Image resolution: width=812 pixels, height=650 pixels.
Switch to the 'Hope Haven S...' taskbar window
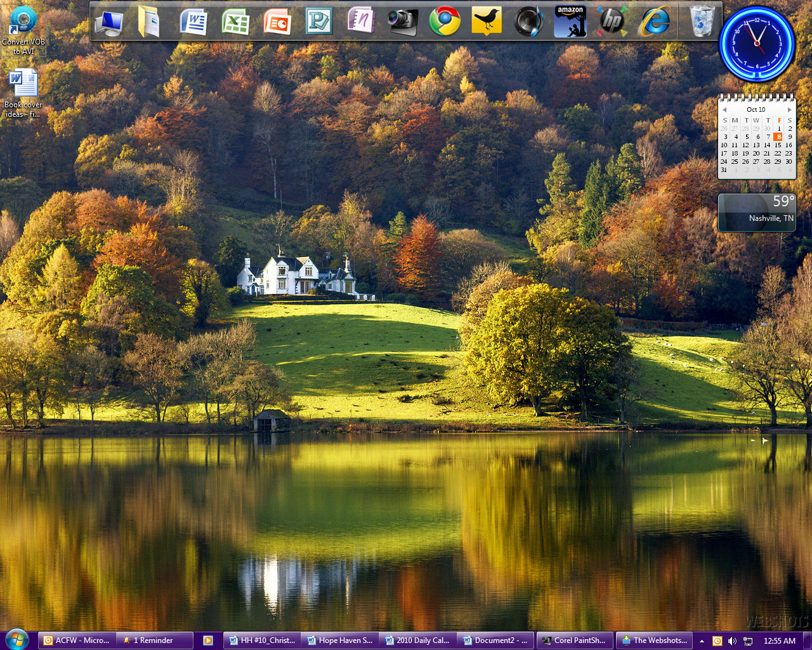point(339,640)
